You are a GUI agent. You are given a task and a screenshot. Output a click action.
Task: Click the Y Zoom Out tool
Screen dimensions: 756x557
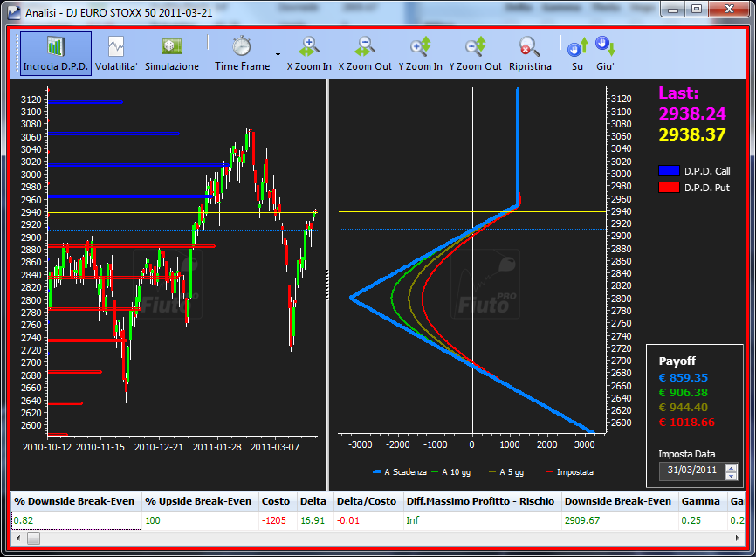point(476,53)
